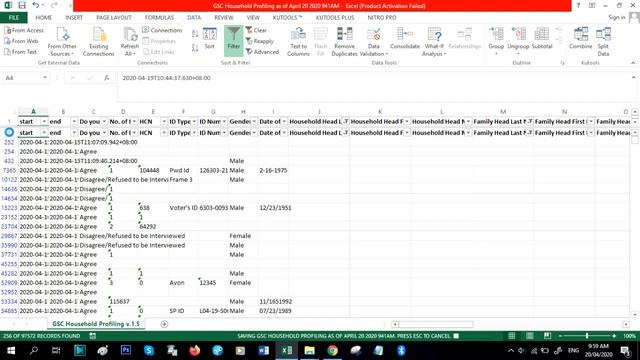Click Consolidate tool

(405, 39)
